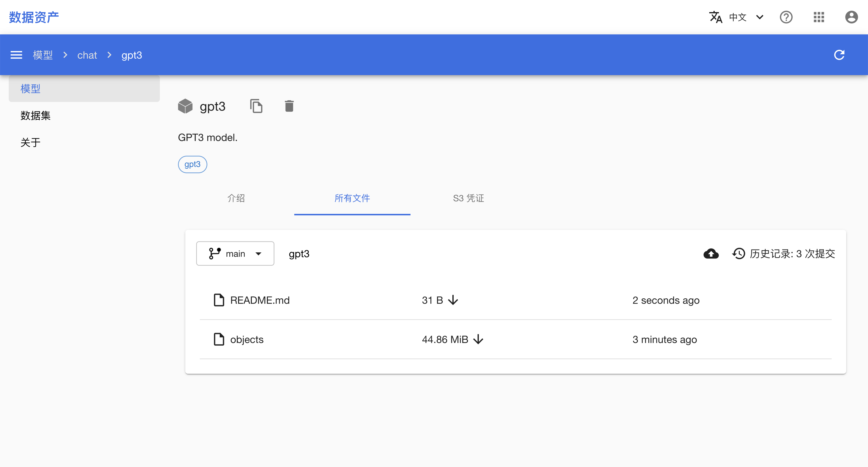This screenshot has height=467, width=868.
Task: Open the hamburger navigation menu
Action: point(16,55)
